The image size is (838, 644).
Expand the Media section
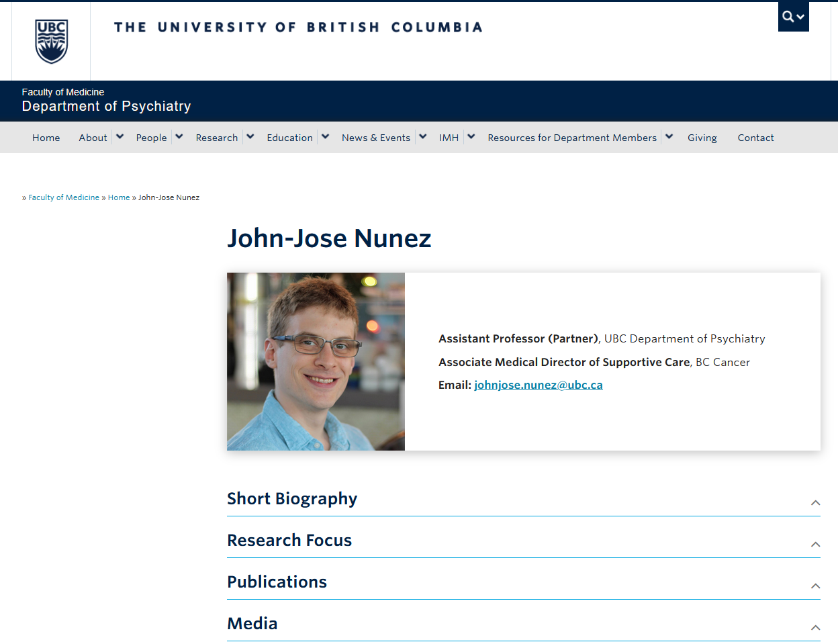pos(524,624)
